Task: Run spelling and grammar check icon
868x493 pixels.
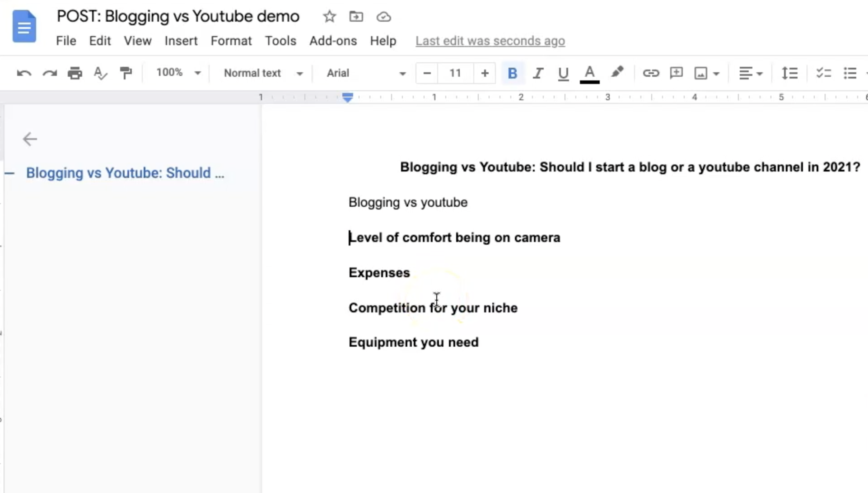Action: pyautogui.click(x=100, y=73)
